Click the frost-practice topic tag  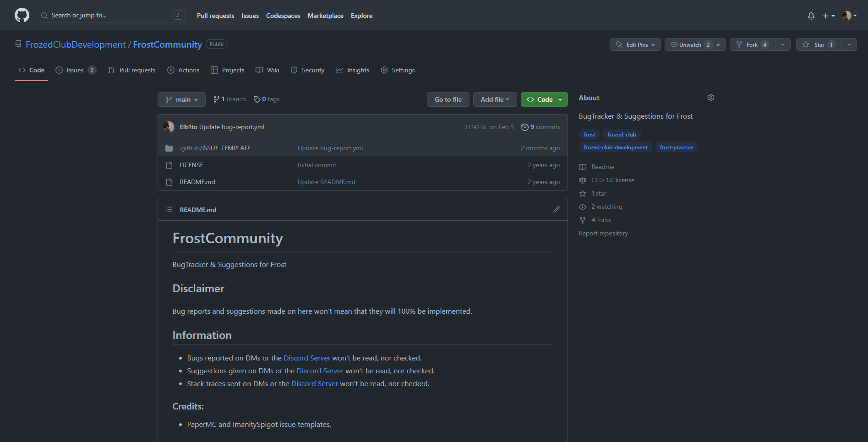click(x=676, y=147)
